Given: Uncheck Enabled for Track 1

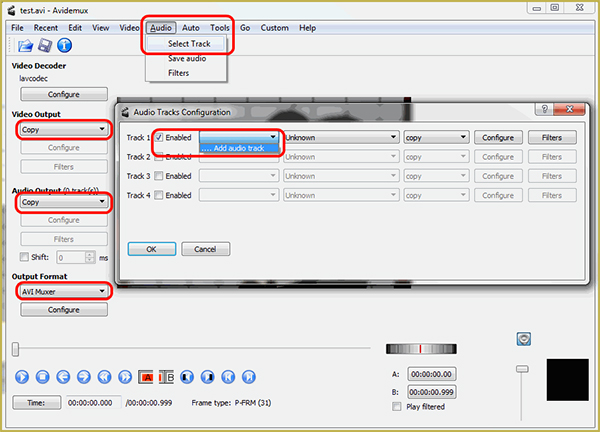Looking at the screenshot, I should click(159, 137).
